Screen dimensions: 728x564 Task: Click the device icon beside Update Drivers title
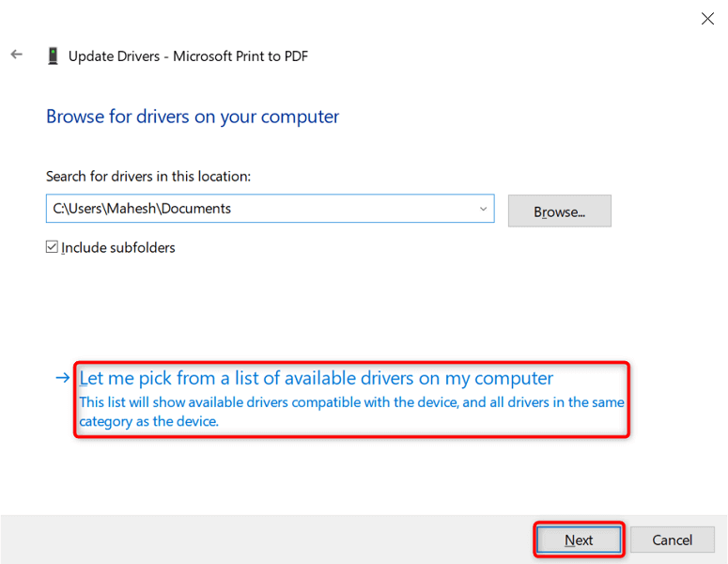[53, 56]
